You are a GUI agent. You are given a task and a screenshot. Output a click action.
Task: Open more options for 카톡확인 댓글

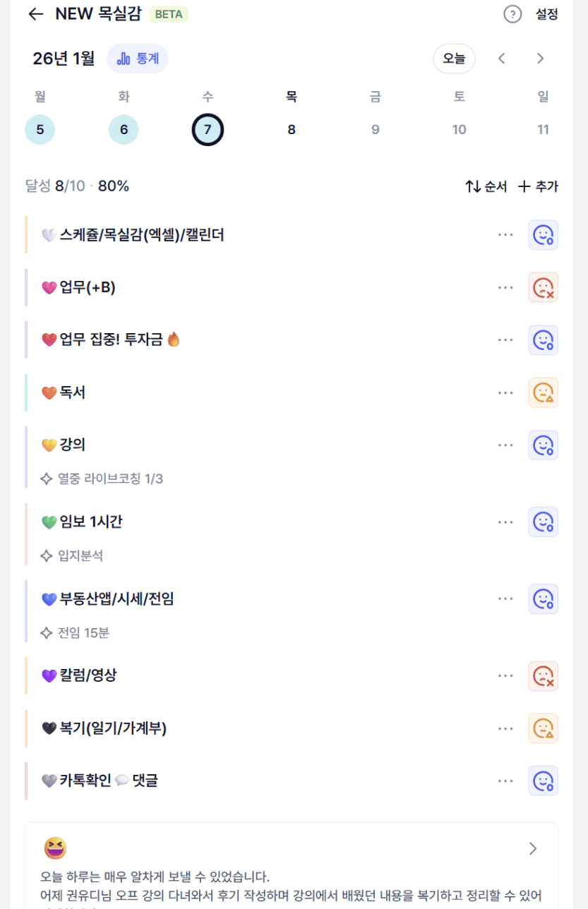pyautogui.click(x=505, y=781)
